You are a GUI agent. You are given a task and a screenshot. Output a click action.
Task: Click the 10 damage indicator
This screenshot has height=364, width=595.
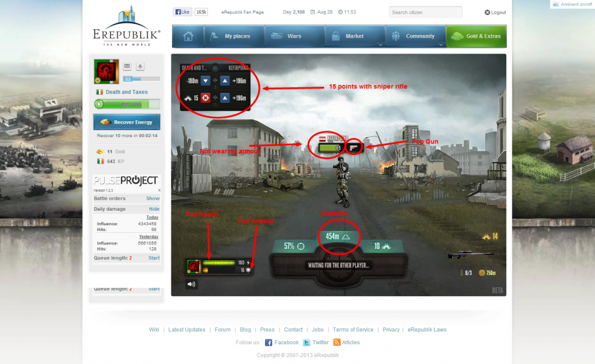click(382, 246)
